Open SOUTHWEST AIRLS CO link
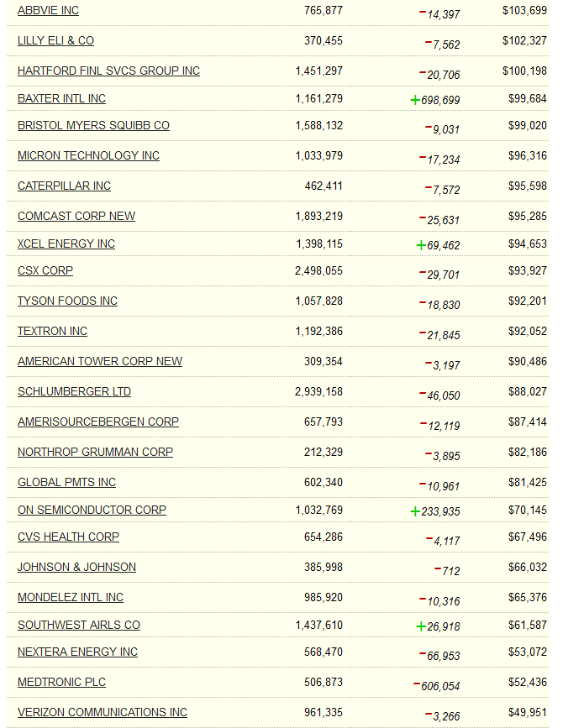 79,625
